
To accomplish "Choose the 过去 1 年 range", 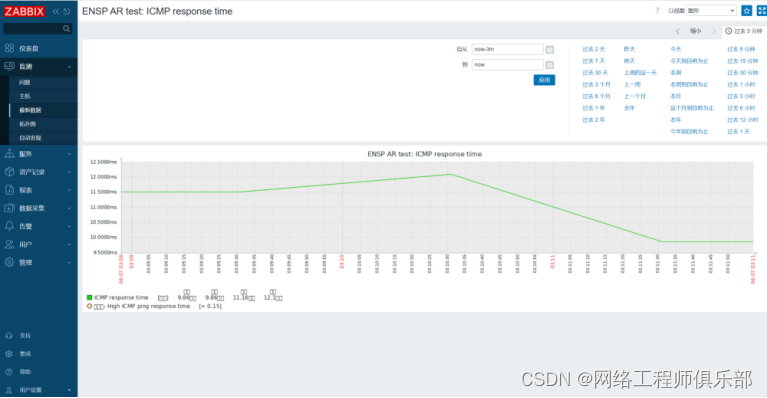I will click(x=594, y=108).
